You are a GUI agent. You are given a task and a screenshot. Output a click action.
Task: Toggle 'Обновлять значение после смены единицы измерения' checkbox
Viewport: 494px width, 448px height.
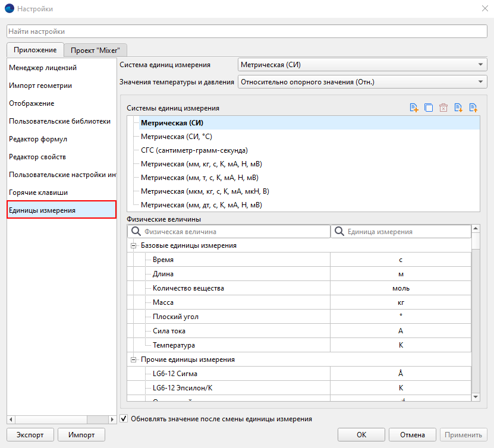point(124,418)
